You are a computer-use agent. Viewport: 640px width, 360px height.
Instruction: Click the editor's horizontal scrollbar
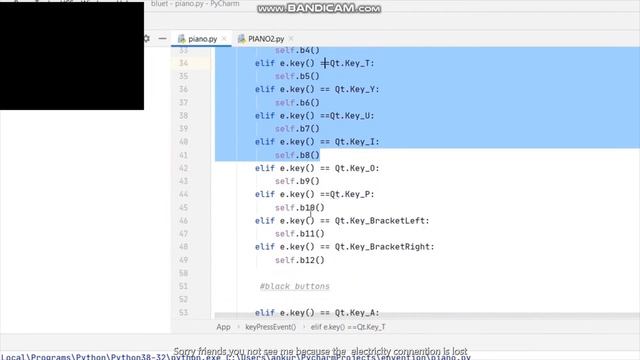tap(427, 316)
